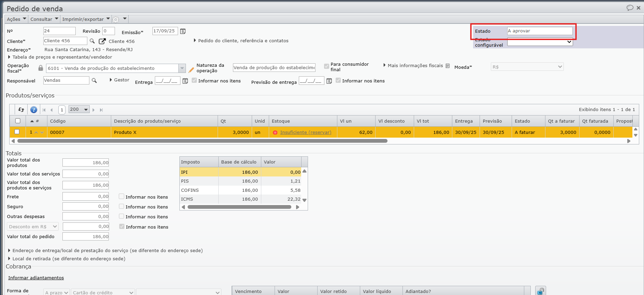Focus the Frete value field

click(x=86, y=197)
